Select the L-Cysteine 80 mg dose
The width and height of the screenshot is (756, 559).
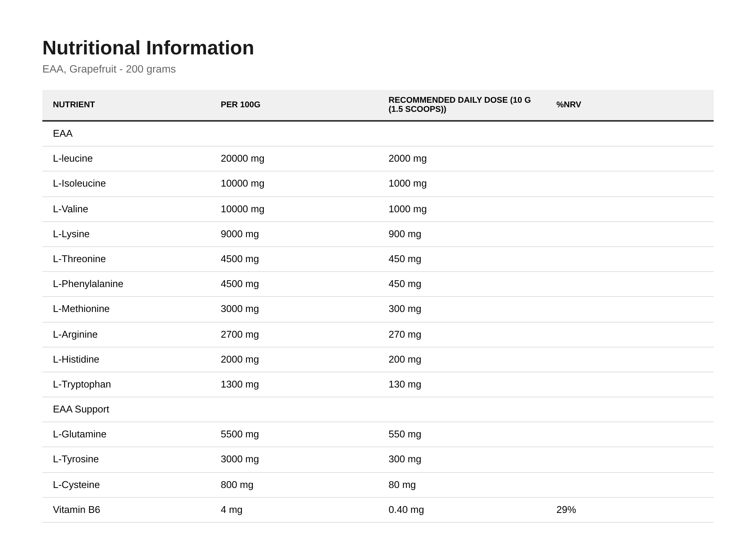pyautogui.click(x=402, y=485)
